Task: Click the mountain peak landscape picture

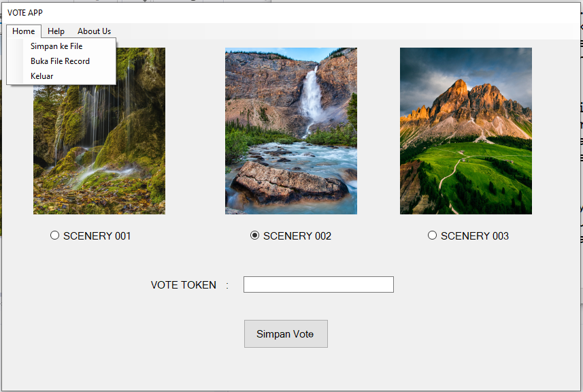Action: pos(466,131)
